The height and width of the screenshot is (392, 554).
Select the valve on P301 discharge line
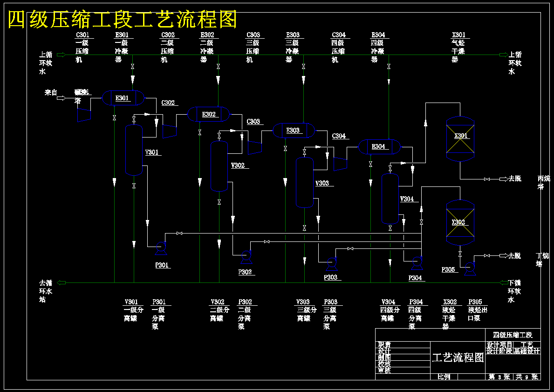(179, 234)
